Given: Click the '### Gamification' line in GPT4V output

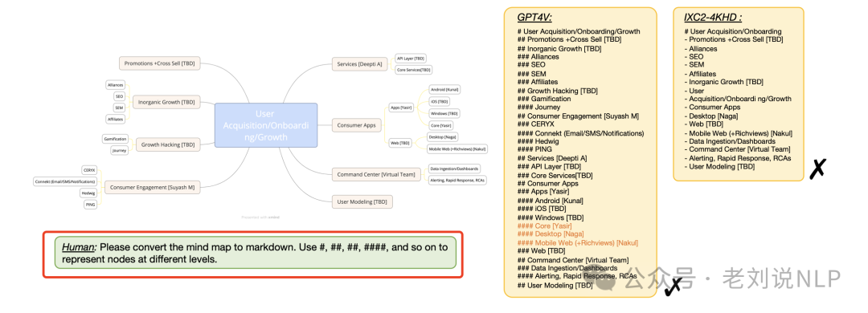Looking at the screenshot, I should [544, 99].
